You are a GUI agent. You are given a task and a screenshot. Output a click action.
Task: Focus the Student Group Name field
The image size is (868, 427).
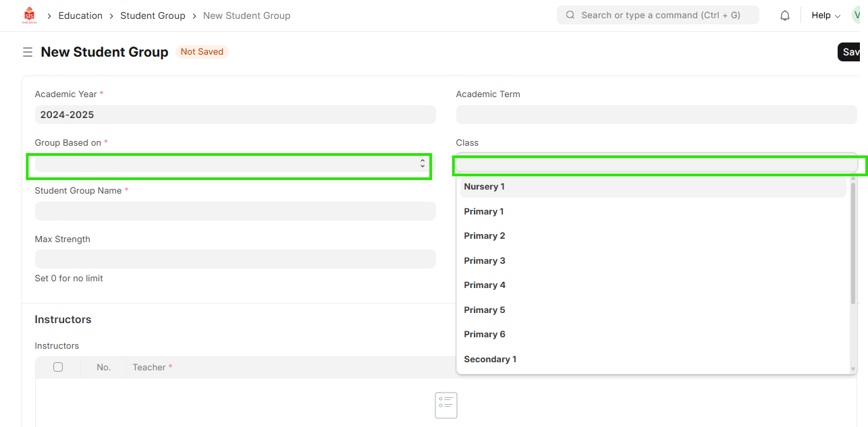click(x=235, y=211)
